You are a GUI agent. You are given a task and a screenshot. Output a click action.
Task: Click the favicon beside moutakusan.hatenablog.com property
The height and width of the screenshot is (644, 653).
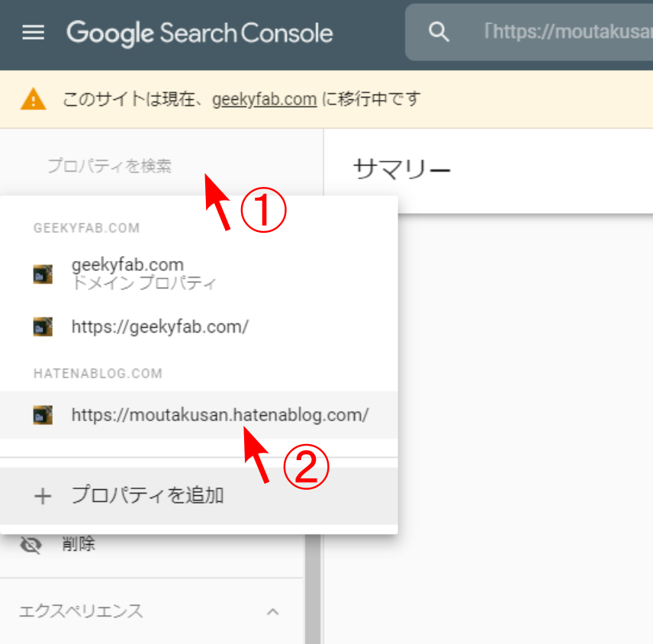click(x=43, y=414)
